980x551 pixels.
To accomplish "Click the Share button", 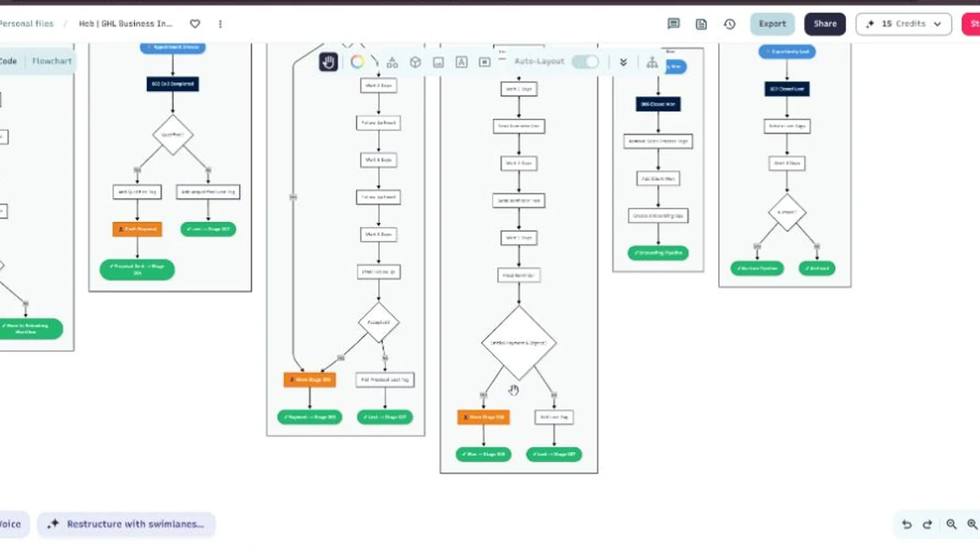I will click(x=825, y=24).
